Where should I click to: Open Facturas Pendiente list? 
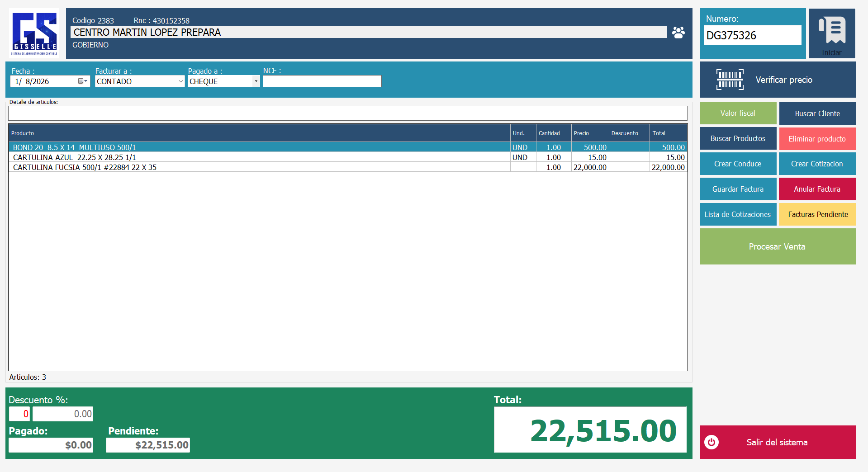point(817,215)
